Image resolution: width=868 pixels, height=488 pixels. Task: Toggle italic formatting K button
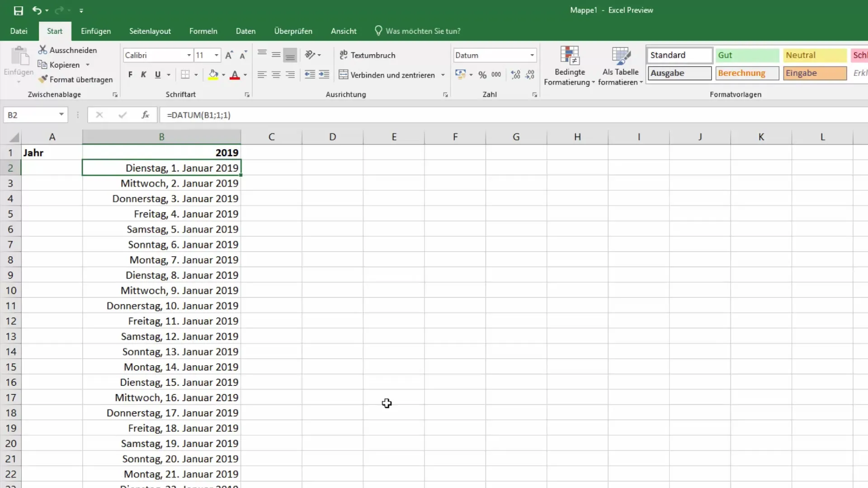pos(143,75)
